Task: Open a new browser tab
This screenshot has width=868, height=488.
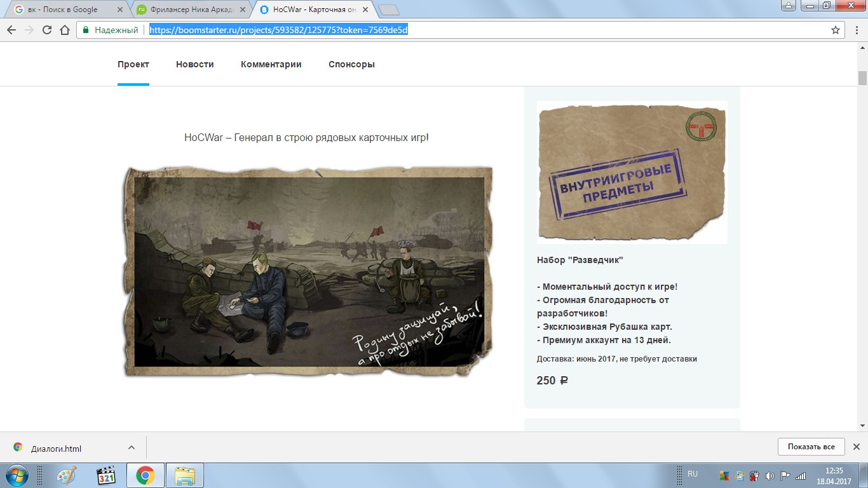Action: (388, 10)
